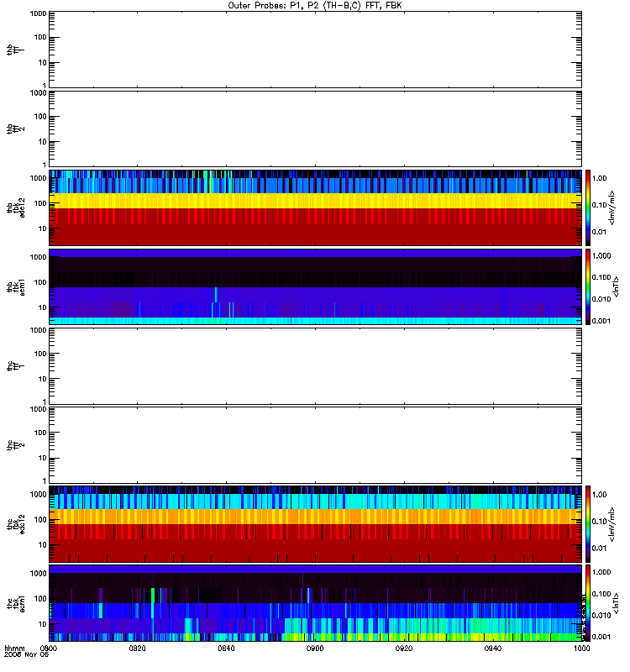630x672 pixels.
Task: Click the '<|nT|>' units label beside thb scm1
Action: tap(617, 286)
